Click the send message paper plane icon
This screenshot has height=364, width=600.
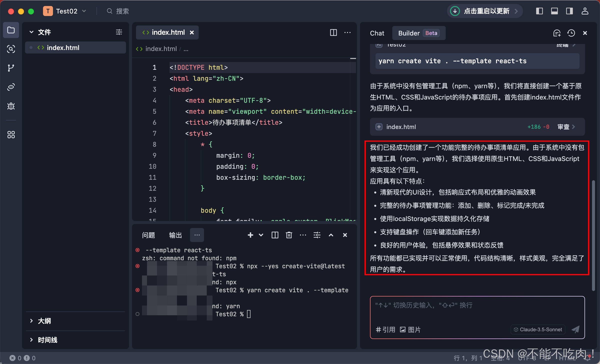(x=575, y=329)
